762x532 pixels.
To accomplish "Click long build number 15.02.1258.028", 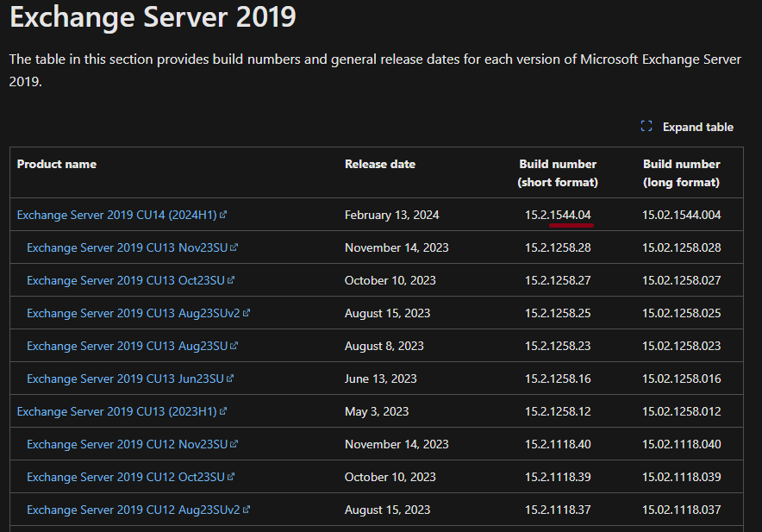I will pyautogui.click(x=681, y=247).
